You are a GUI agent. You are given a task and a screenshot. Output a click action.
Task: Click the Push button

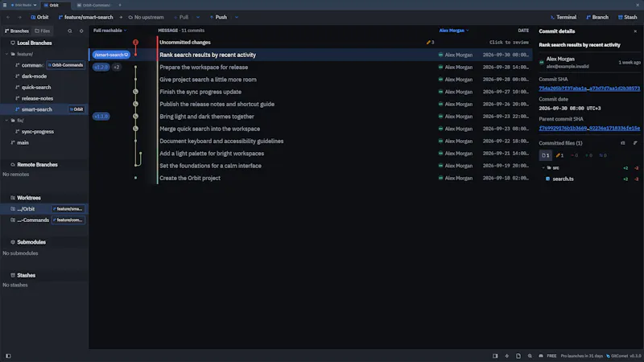(x=218, y=17)
